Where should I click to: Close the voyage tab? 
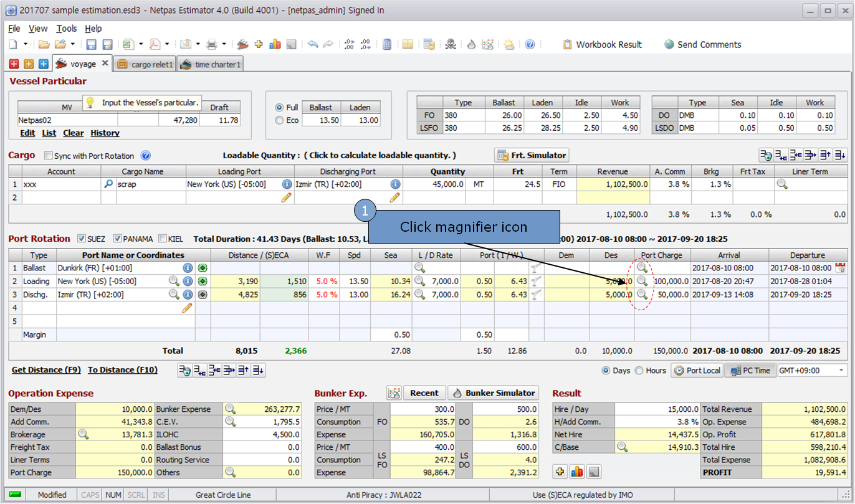point(105,63)
